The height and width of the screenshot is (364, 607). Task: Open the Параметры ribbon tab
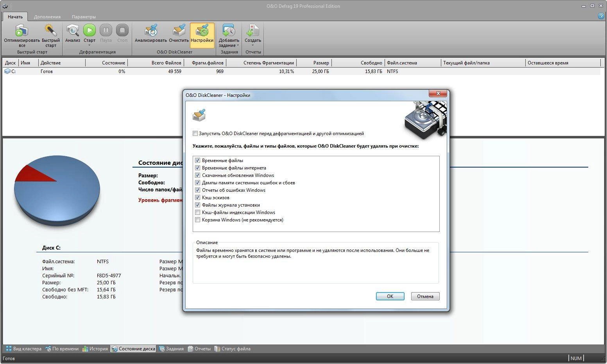[x=84, y=17]
